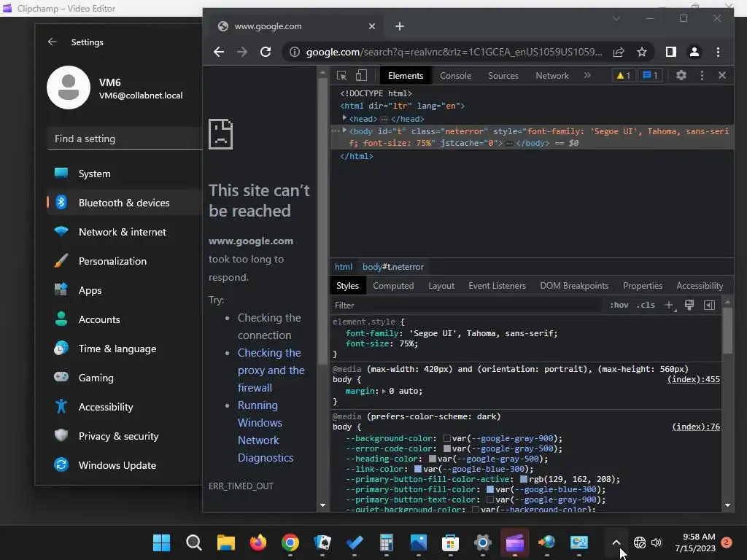This screenshot has height=560, width=747.
Task: Select the Elements tab
Action: tap(406, 76)
